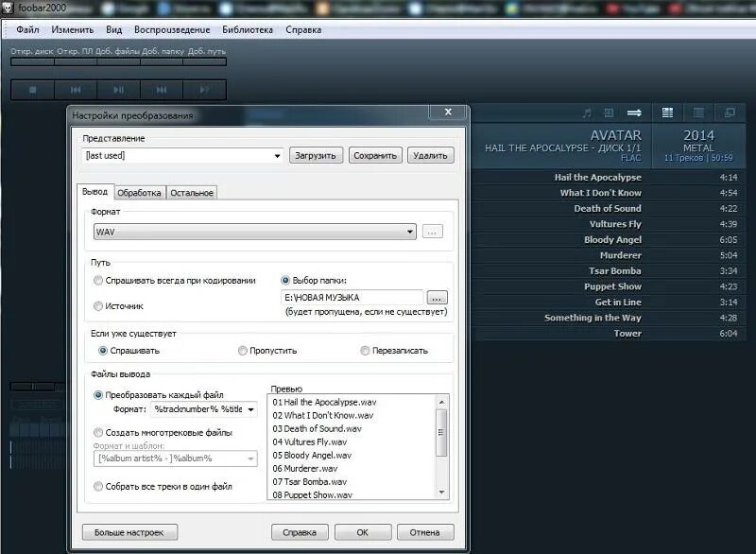Click the random playback button

[204, 90]
